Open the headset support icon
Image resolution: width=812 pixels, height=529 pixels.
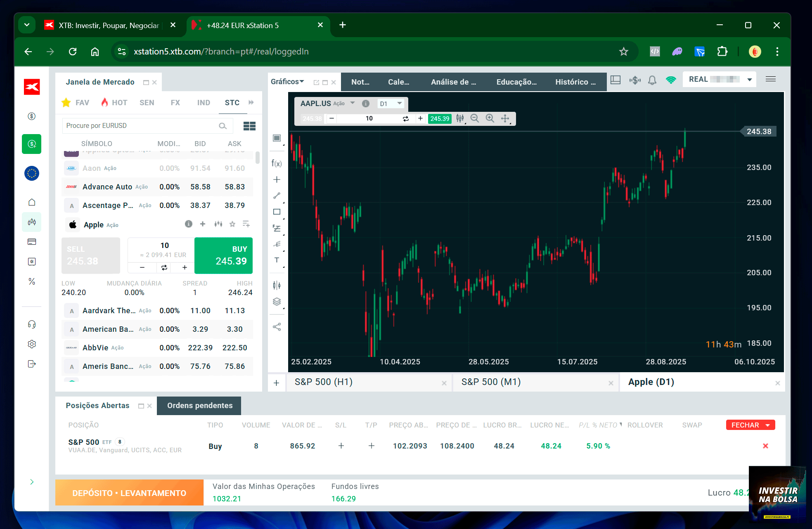tap(32, 324)
